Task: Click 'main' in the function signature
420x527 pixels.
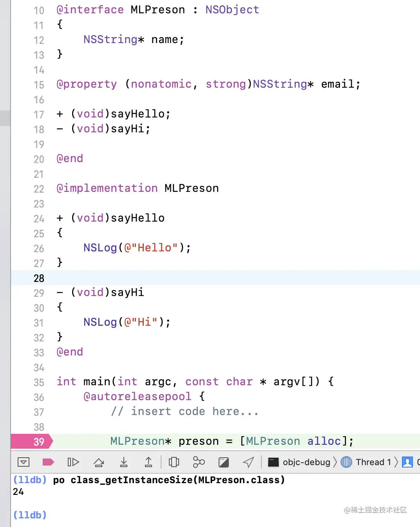Action: tap(97, 382)
